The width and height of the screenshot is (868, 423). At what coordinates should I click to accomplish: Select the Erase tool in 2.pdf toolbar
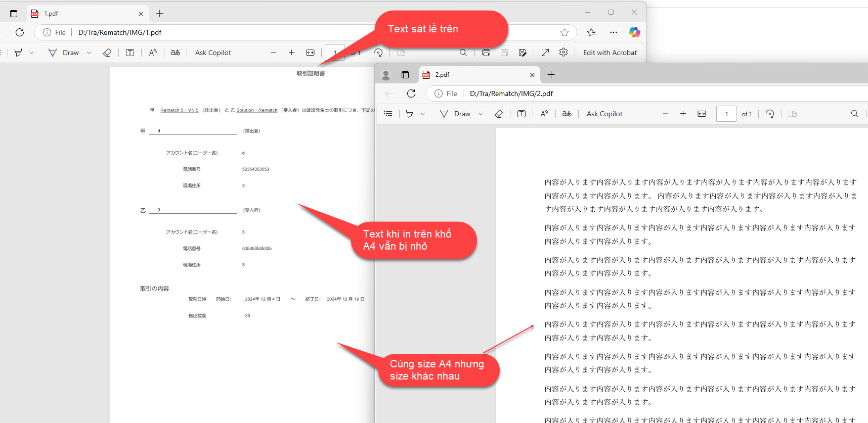pos(499,114)
